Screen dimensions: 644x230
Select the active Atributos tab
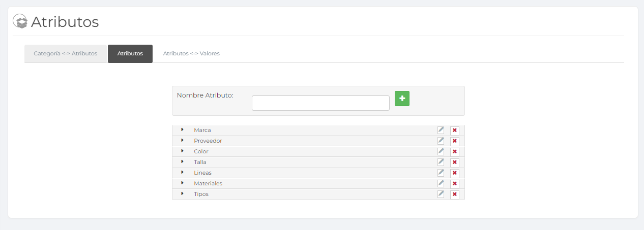[130, 53]
